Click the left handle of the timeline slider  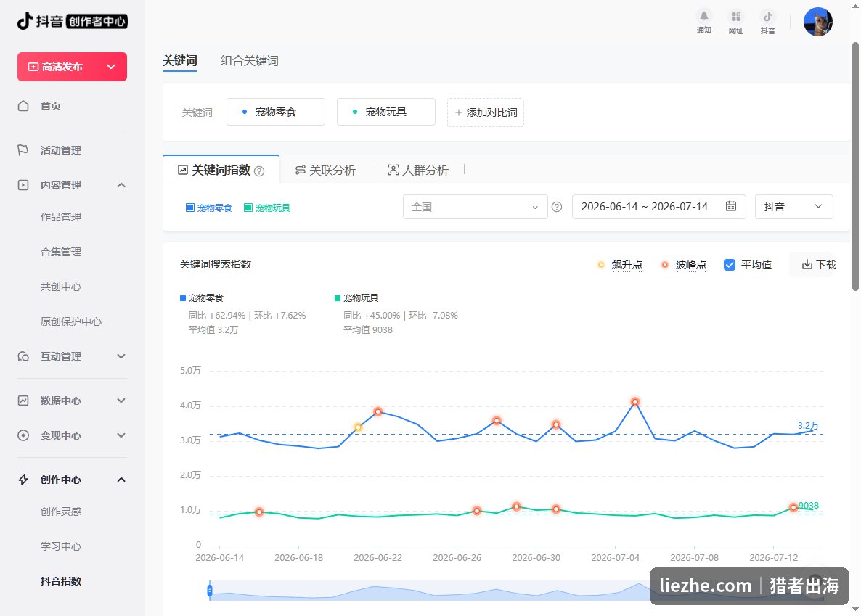coord(210,591)
